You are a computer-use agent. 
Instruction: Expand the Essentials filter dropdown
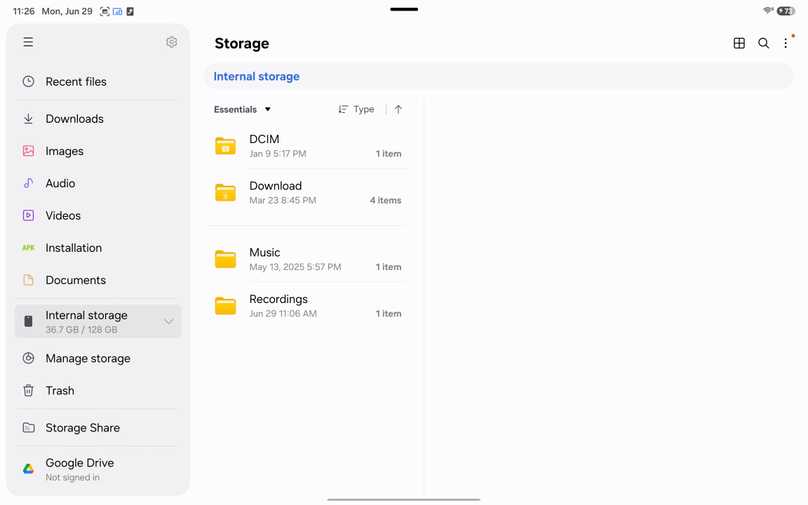(242, 109)
